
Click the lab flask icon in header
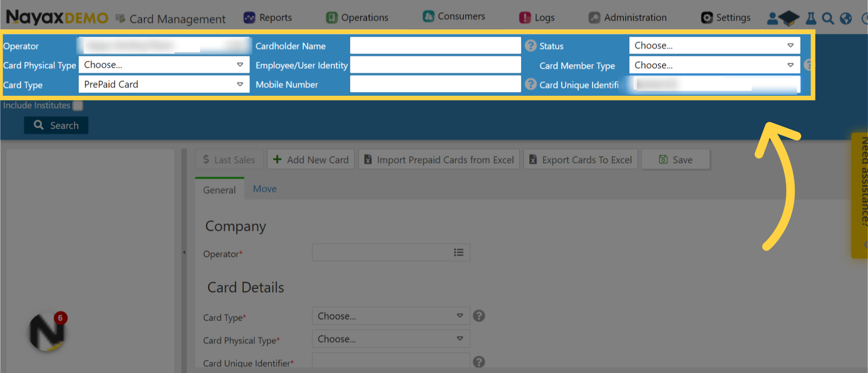[811, 18]
